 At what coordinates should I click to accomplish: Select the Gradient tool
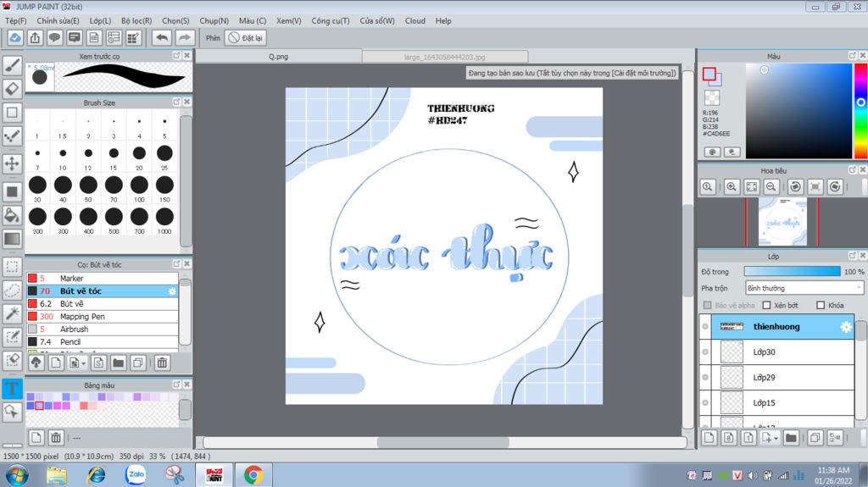click(x=12, y=239)
